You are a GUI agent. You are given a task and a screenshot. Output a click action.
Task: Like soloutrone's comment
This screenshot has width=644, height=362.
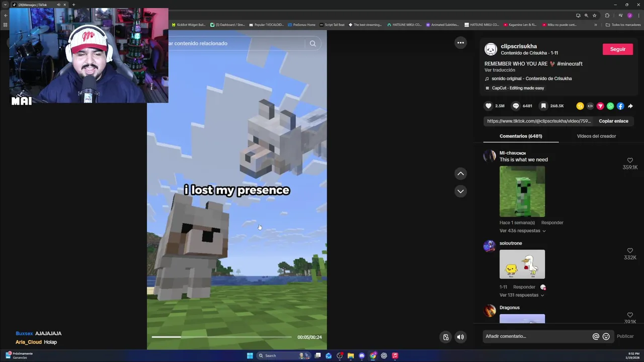(630, 250)
